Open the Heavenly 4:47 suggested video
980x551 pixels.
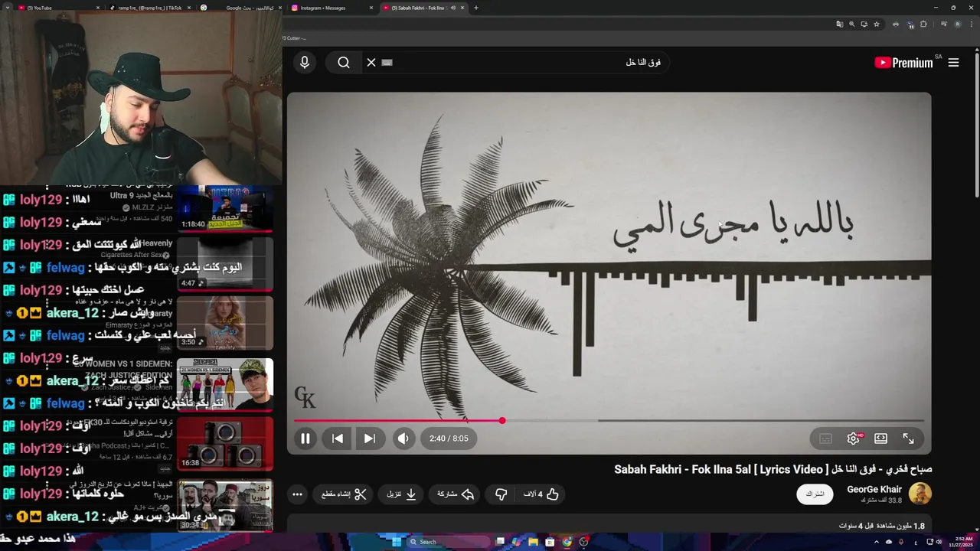225,264
